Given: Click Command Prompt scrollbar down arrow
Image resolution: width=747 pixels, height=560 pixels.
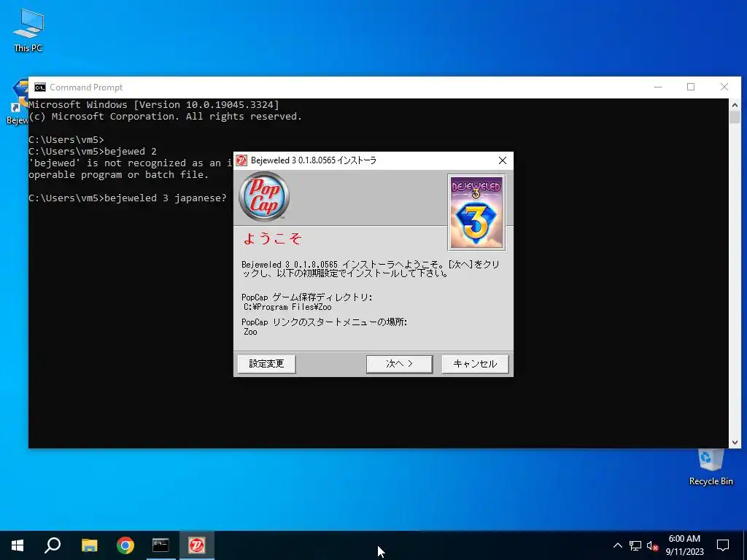Looking at the screenshot, I should click(735, 443).
